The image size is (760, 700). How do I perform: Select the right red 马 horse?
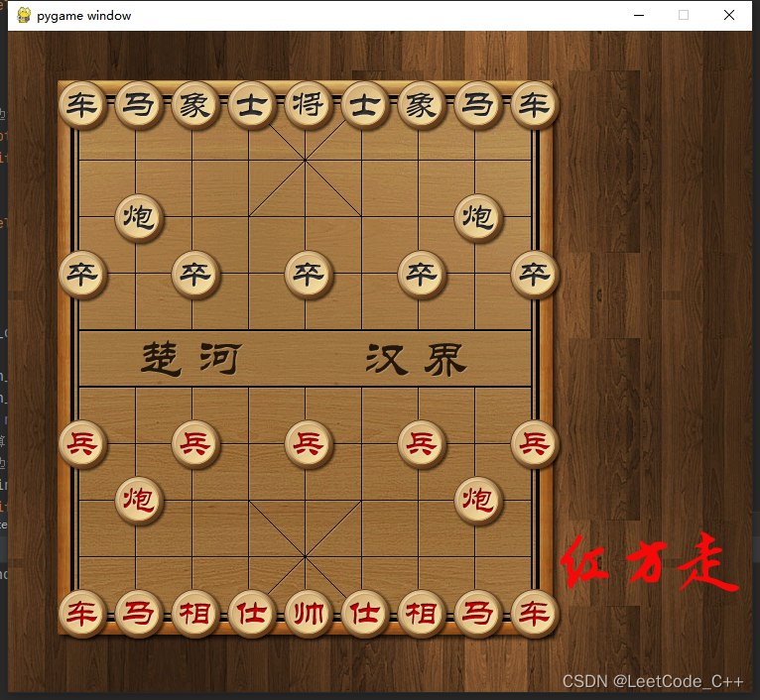click(x=478, y=614)
